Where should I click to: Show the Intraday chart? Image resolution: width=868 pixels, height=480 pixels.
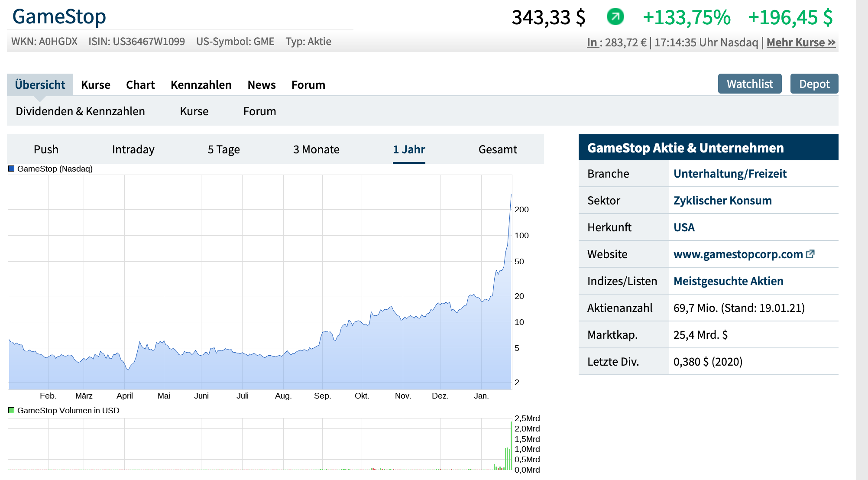pos(133,149)
